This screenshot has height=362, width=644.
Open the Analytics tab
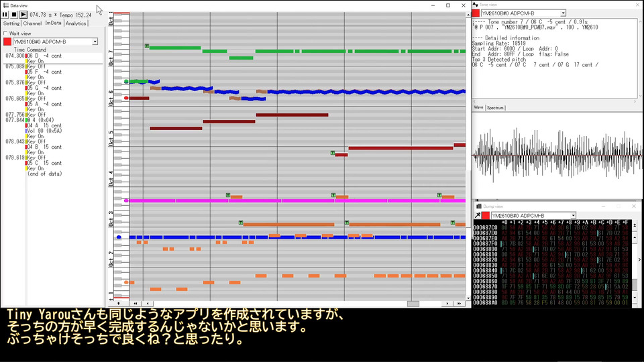76,23
